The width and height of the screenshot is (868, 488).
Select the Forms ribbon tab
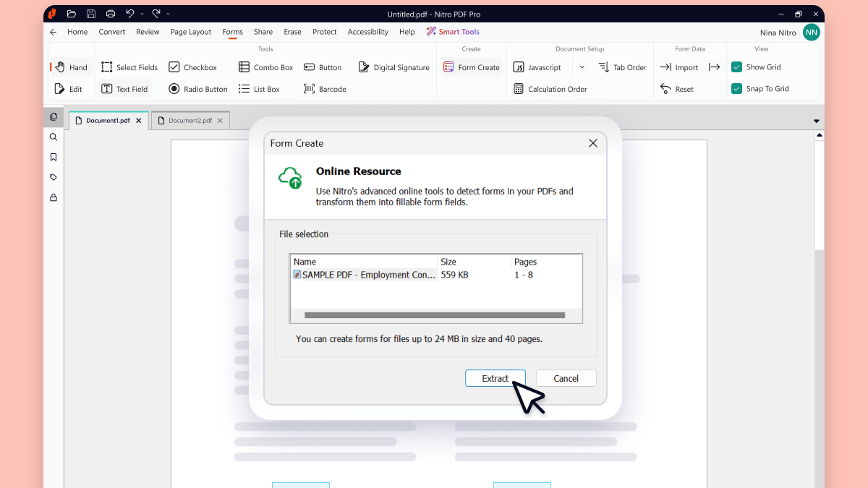pos(233,32)
